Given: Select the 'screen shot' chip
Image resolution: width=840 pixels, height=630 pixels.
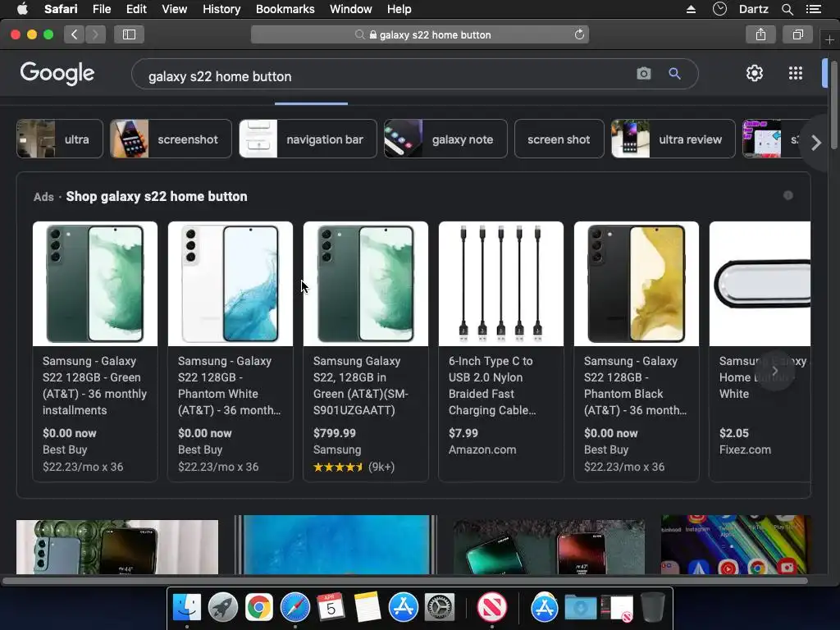Looking at the screenshot, I should click(559, 139).
